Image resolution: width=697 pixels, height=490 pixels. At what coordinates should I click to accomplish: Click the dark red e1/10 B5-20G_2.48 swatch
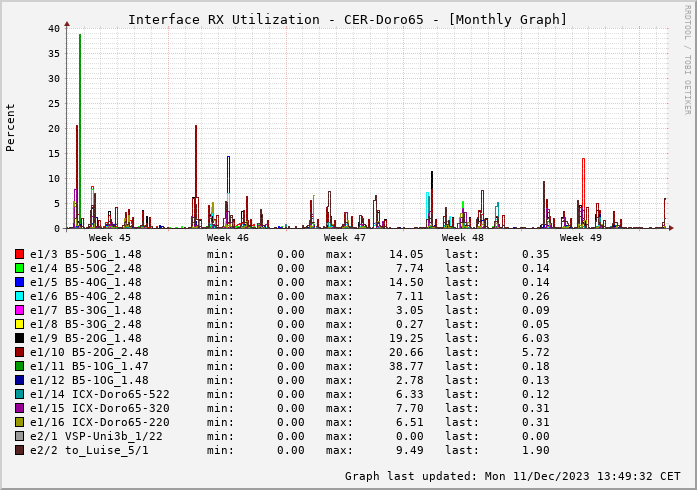[19, 352]
